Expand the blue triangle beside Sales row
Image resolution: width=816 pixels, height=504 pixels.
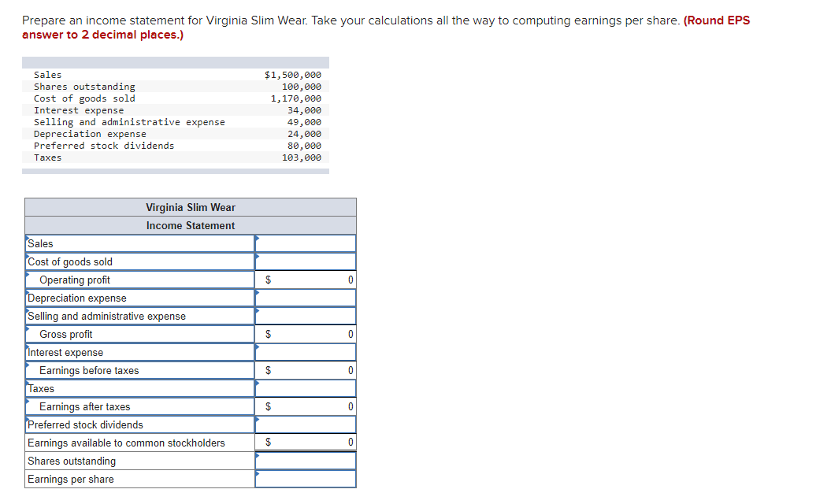click(x=257, y=239)
